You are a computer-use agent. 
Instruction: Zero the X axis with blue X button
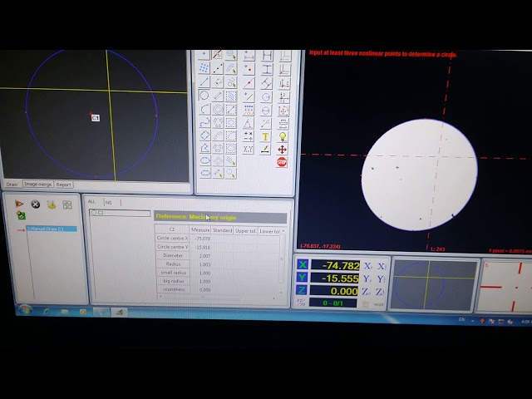(x=303, y=264)
